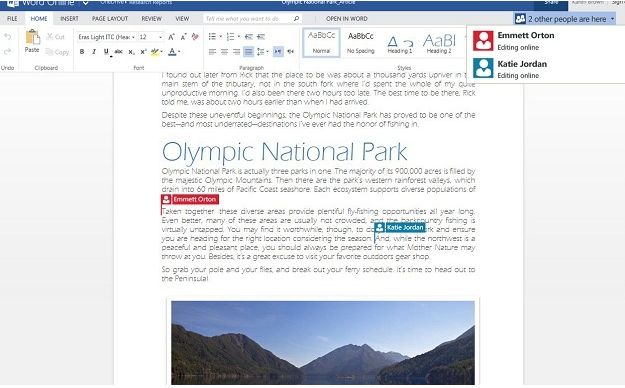
Task: Grow font size with the larger A icon
Action: (x=171, y=37)
